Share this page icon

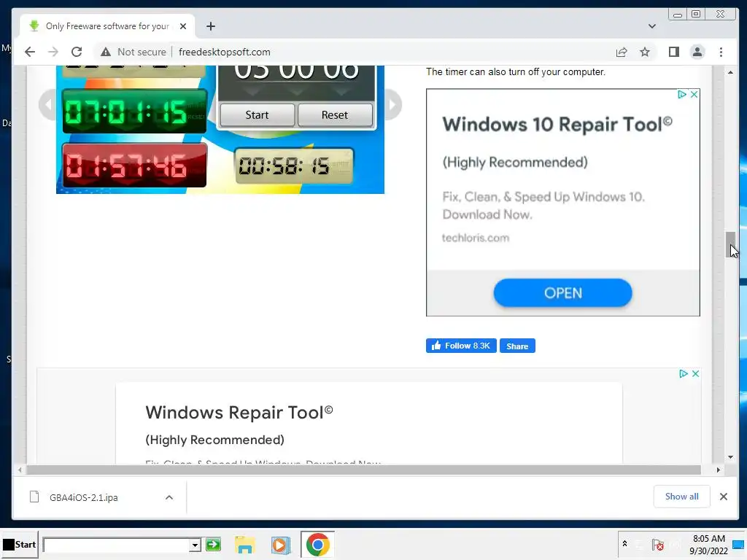tap(622, 52)
